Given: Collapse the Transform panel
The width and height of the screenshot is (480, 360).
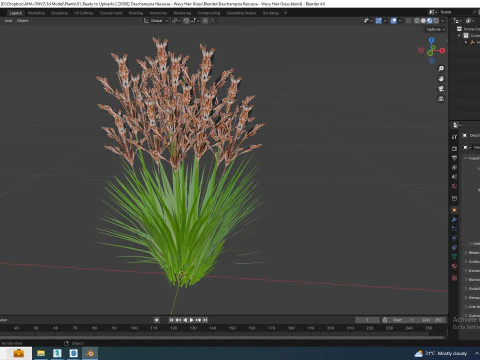Looking at the screenshot, I should (x=466, y=158).
